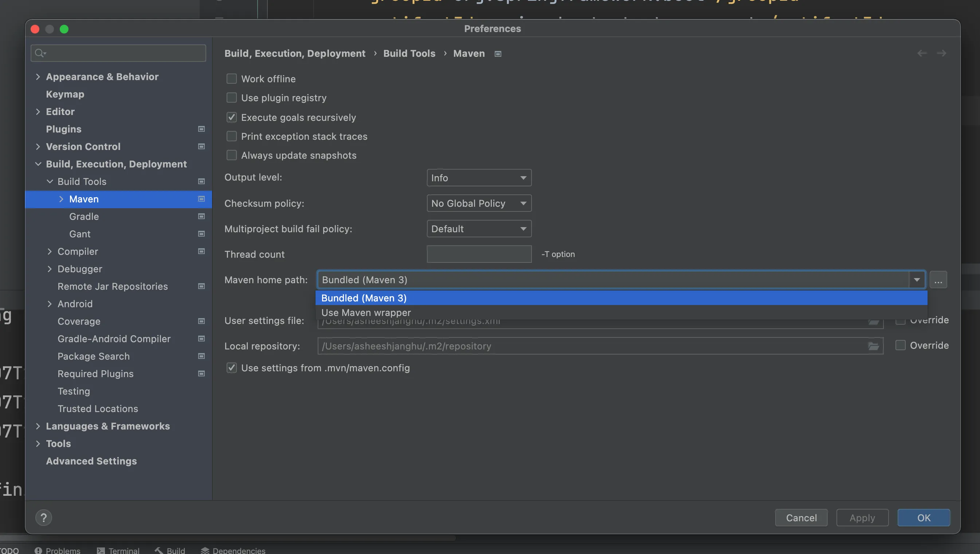980x554 pixels.
Task: Open the Problems tool window icon
Action: click(x=38, y=550)
